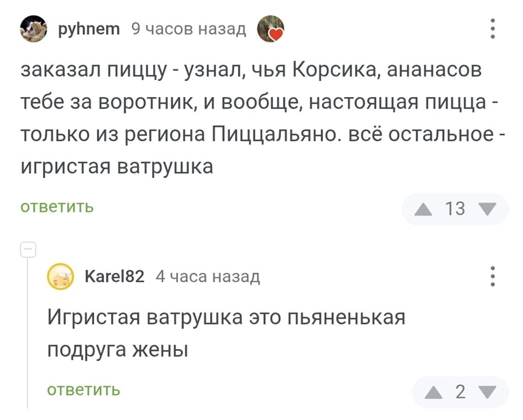Click "ответить" under Karel82's reply
Viewport: 523px width, 420px height.
[x=83, y=390]
